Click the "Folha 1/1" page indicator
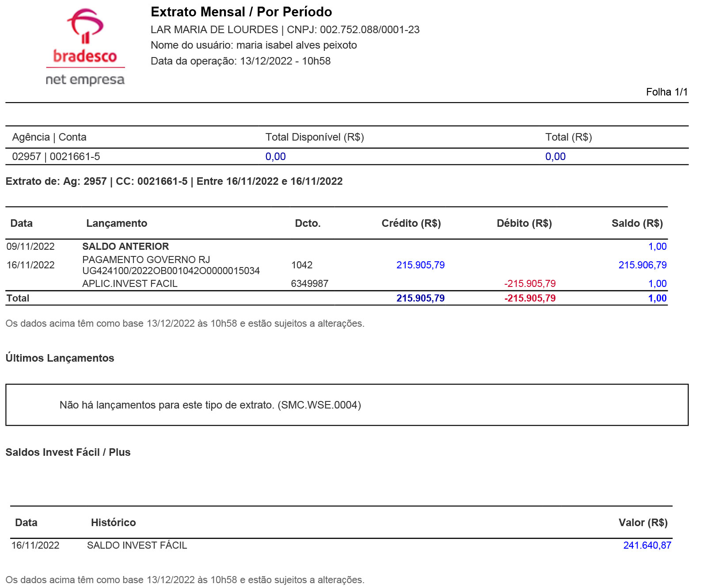The height and width of the screenshot is (588, 707). (666, 92)
